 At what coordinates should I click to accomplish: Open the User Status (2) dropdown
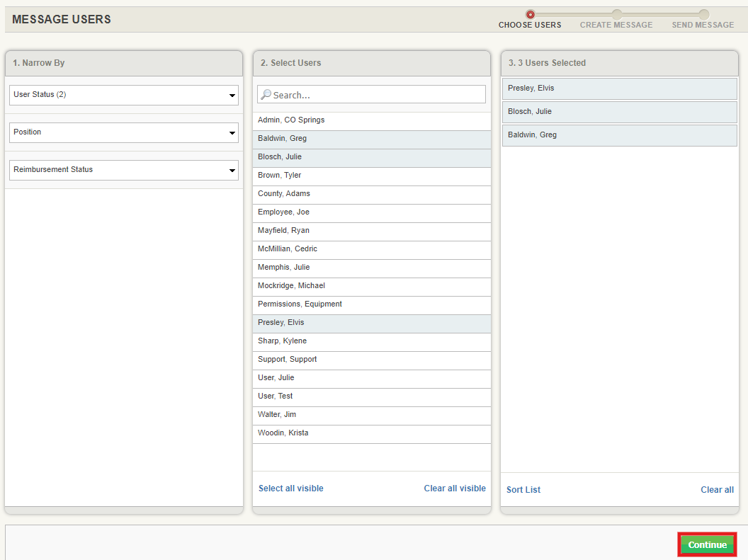pyautogui.click(x=124, y=95)
